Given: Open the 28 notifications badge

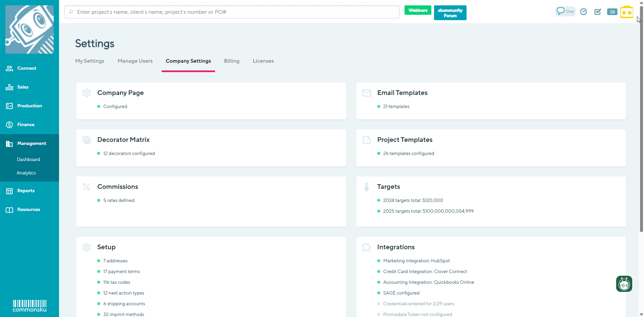Looking at the screenshot, I should pyautogui.click(x=612, y=12).
